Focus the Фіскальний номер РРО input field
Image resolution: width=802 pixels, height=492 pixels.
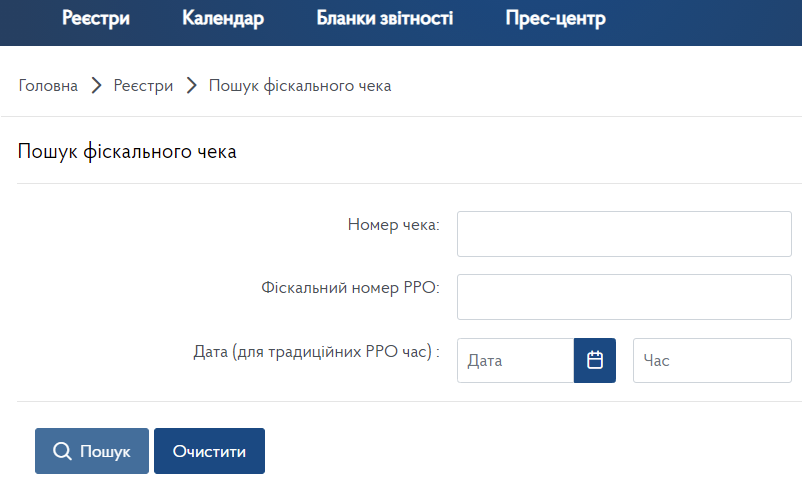[x=624, y=297]
